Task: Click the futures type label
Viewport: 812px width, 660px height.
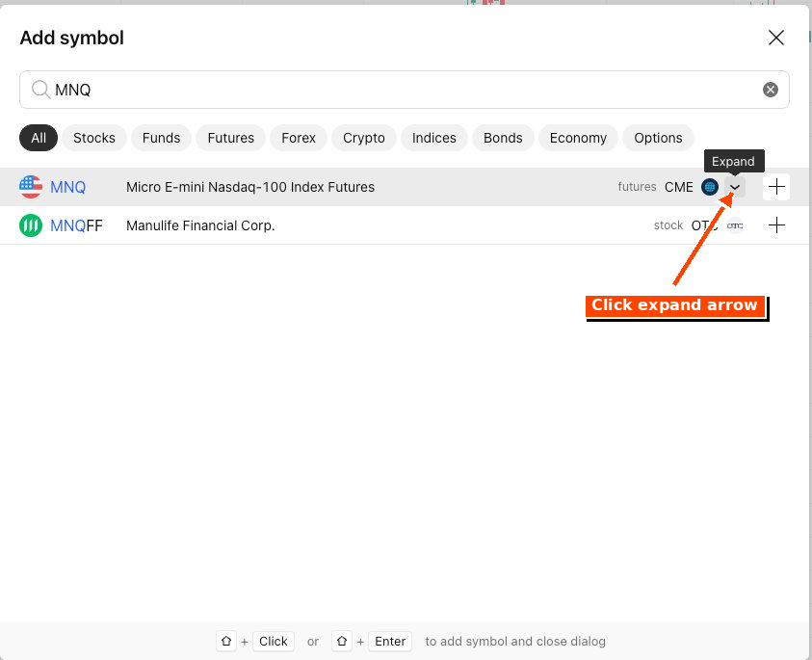Action: click(x=637, y=187)
